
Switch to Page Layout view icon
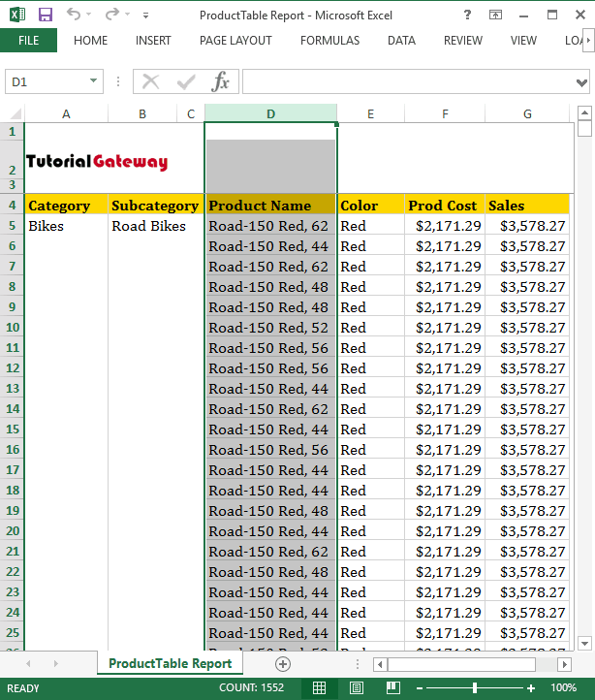coord(356,688)
